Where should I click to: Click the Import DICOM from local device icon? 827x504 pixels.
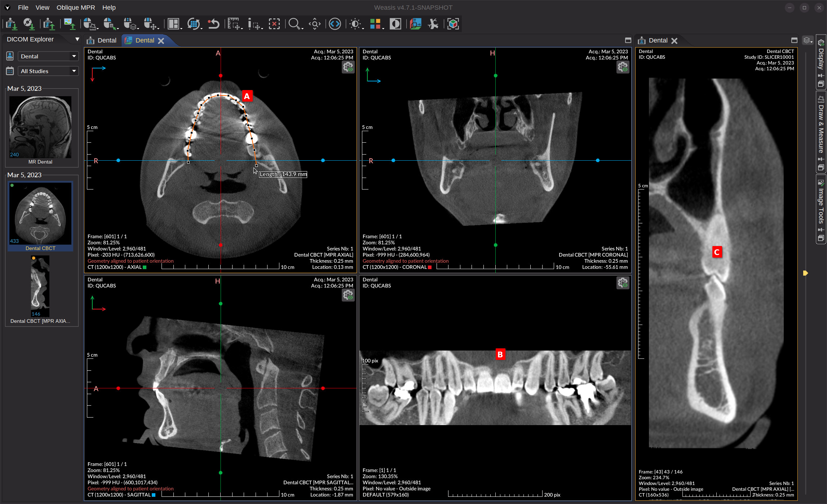coord(11,24)
